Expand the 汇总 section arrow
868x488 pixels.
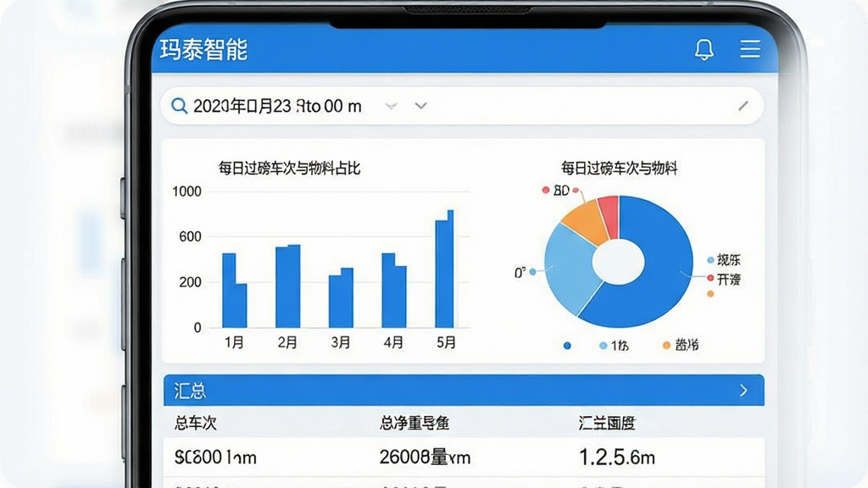pos(743,391)
